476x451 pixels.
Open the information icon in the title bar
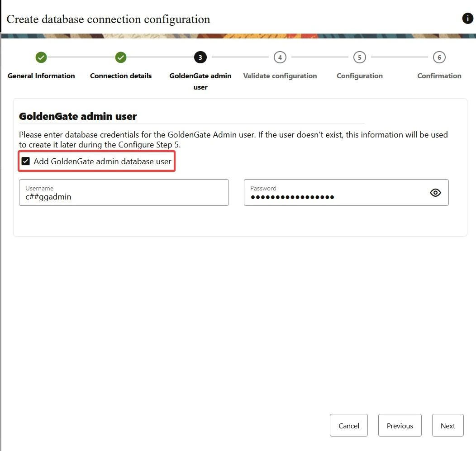click(467, 19)
